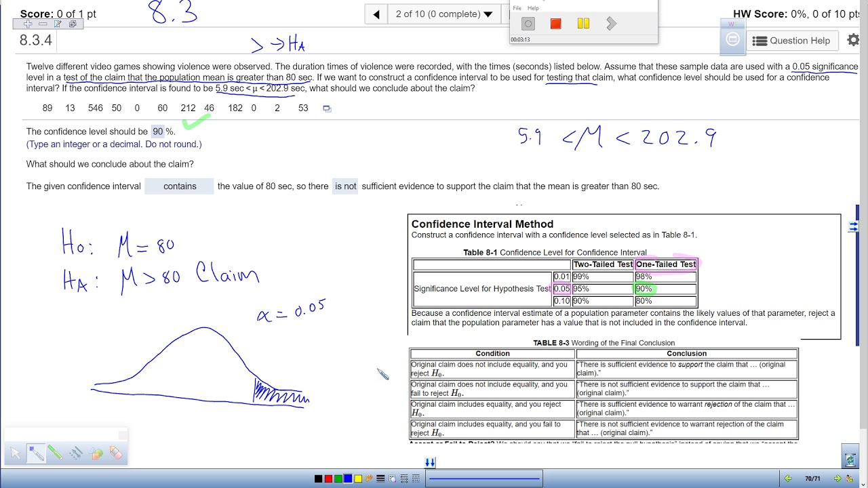Open the custom color palette icon
868x488 pixels.
(x=369, y=479)
